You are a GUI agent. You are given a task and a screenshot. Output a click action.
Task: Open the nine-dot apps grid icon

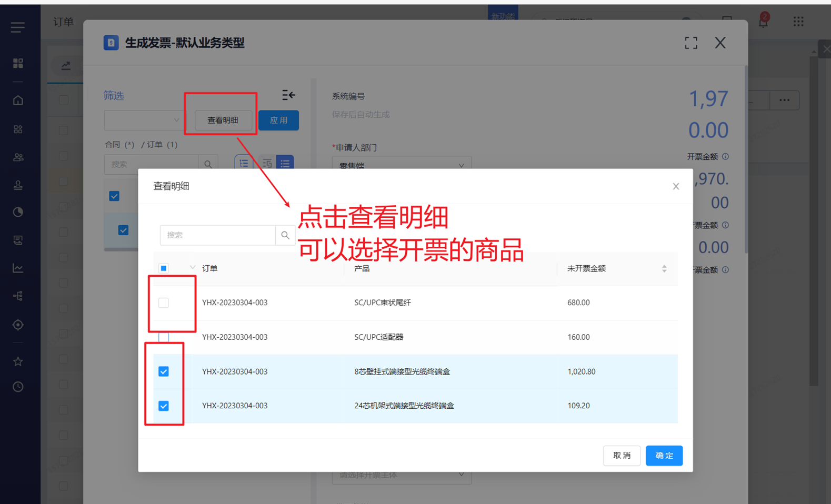[798, 22]
